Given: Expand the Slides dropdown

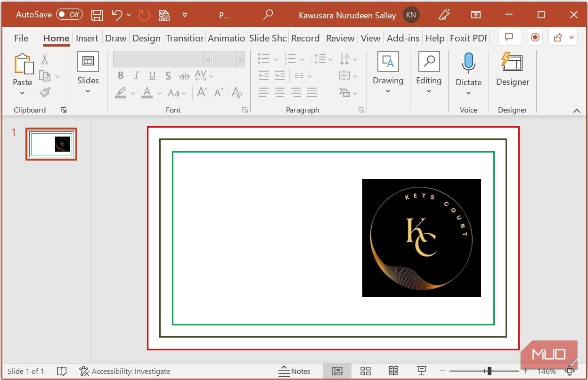Looking at the screenshot, I should pos(88,91).
